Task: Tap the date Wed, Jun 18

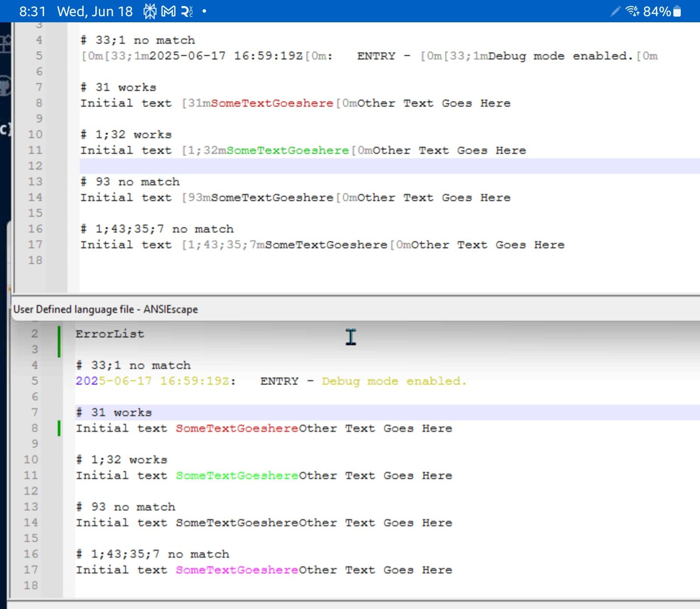Action: click(x=95, y=11)
